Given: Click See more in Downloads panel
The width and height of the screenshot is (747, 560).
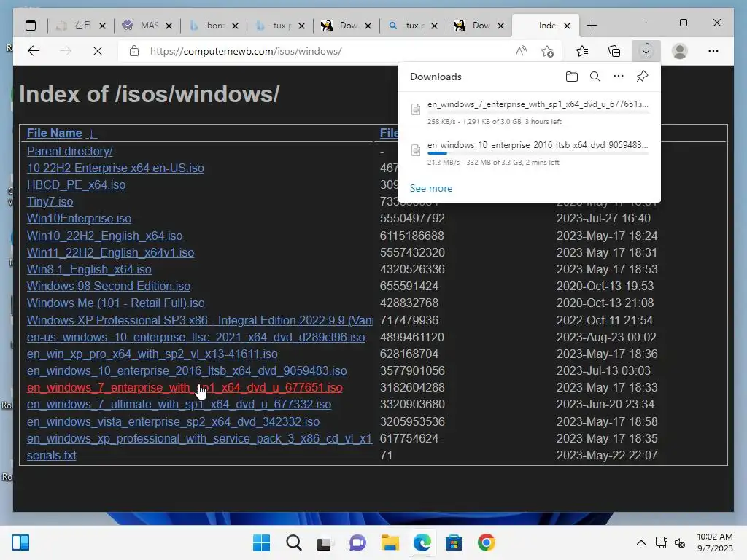Looking at the screenshot, I should click(x=431, y=189).
